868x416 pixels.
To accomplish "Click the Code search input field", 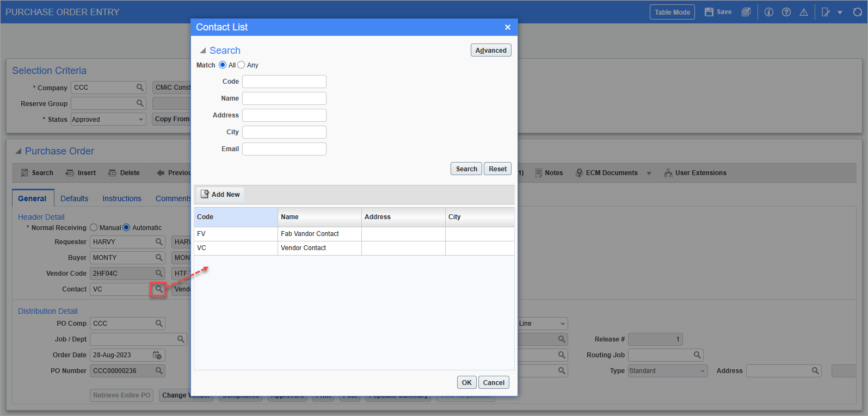I will click(x=284, y=82).
